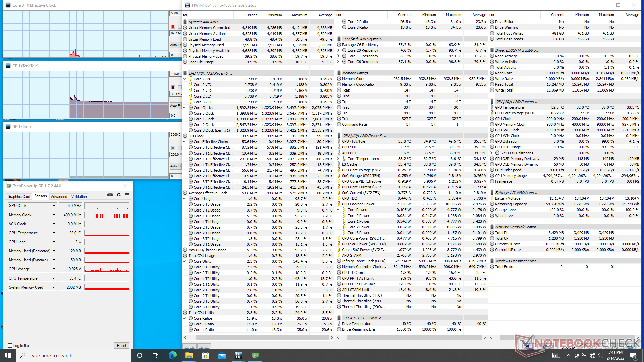Toggle light checkbox beside purple swatch in CPU Tctl graph

tap(180, 87)
